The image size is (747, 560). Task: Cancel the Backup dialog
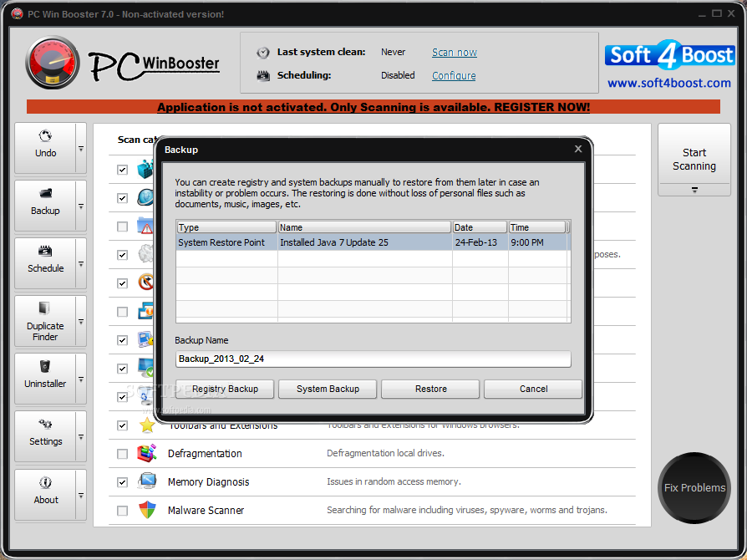pyautogui.click(x=533, y=389)
